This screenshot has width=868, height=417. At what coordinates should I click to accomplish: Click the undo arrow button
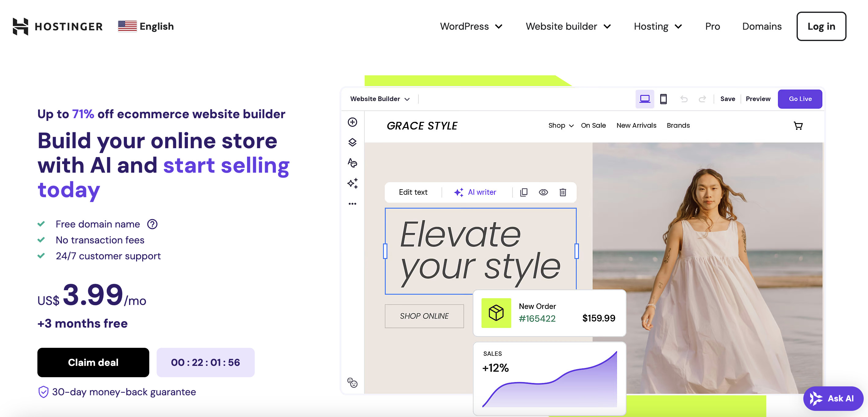(684, 99)
